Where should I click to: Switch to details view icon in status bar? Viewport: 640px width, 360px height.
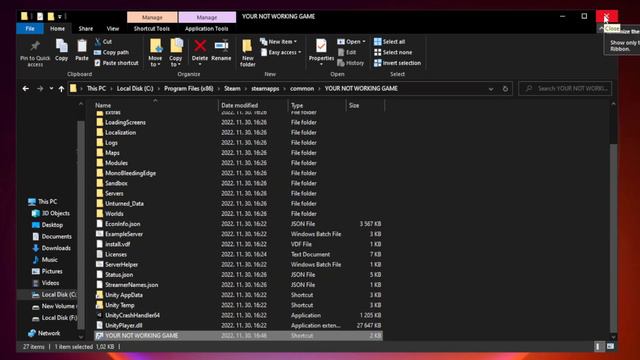click(x=598, y=347)
